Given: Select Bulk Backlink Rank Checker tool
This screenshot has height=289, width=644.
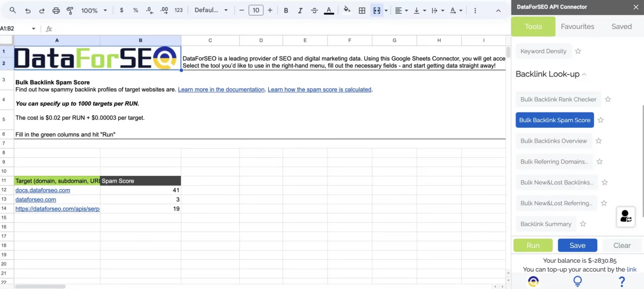Looking at the screenshot, I should [x=559, y=99].
